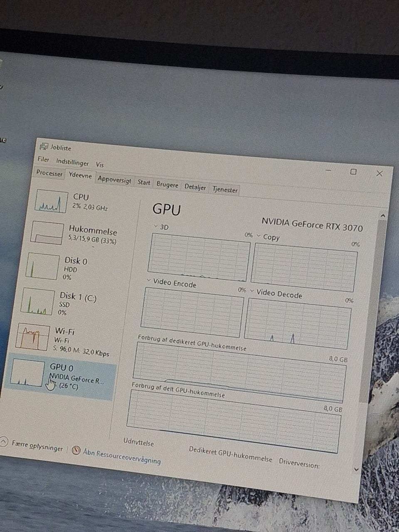Image resolution: width=399 pixels, height=532 pixels.
Task: Click the Video Decode usage graph
Action: pyautogui.click(x=298, y=323)
